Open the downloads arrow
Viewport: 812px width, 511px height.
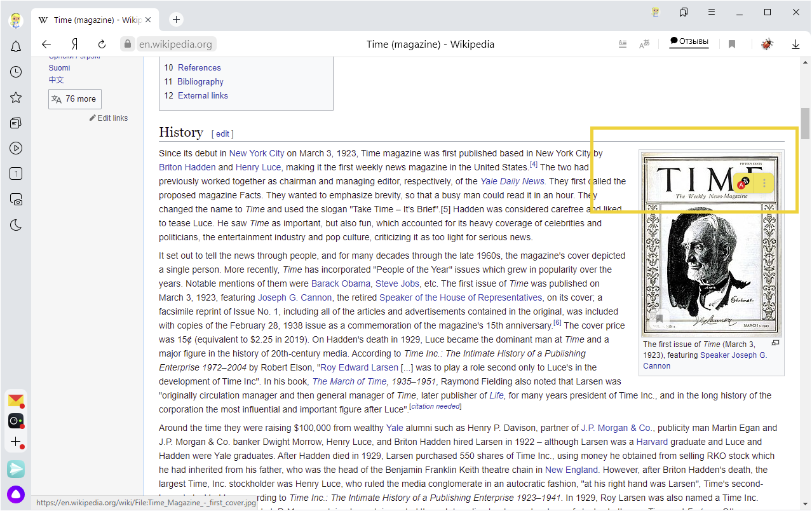click(x=795, y=44)
